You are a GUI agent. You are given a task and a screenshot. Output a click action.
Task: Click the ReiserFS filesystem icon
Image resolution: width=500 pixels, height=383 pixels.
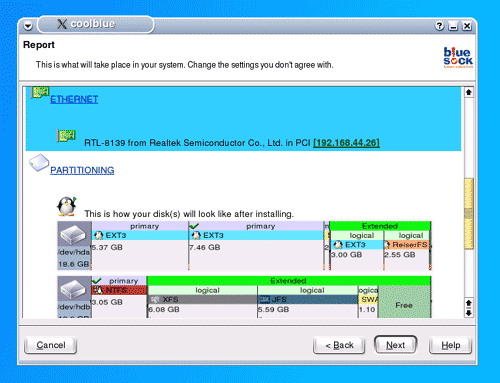click(387, 245)
